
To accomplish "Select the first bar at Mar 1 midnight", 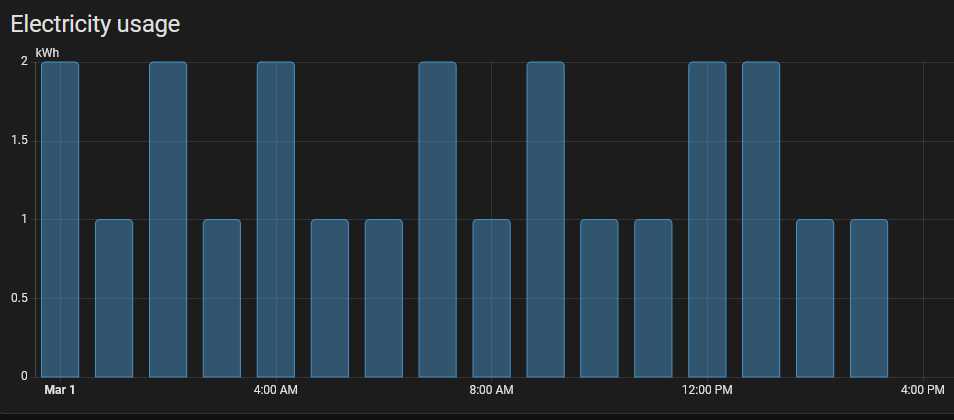I will click(x=60, y=220).
